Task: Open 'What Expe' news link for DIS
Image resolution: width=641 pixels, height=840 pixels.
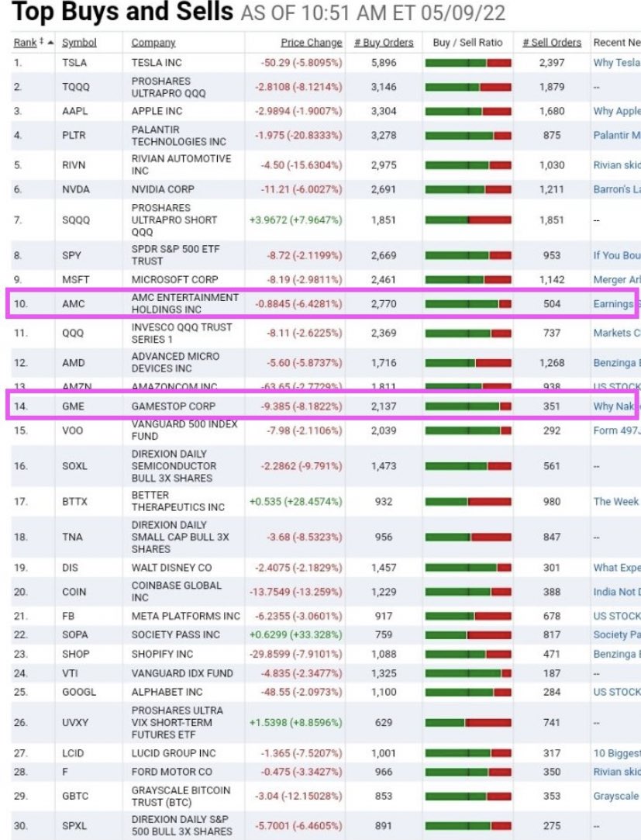Action: [x=617, y=567]
